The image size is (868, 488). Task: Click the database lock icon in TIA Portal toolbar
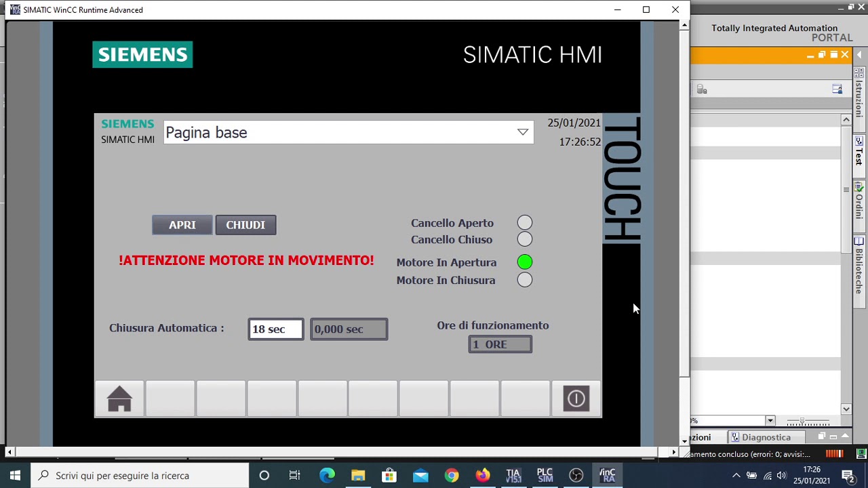pos(702,89)
